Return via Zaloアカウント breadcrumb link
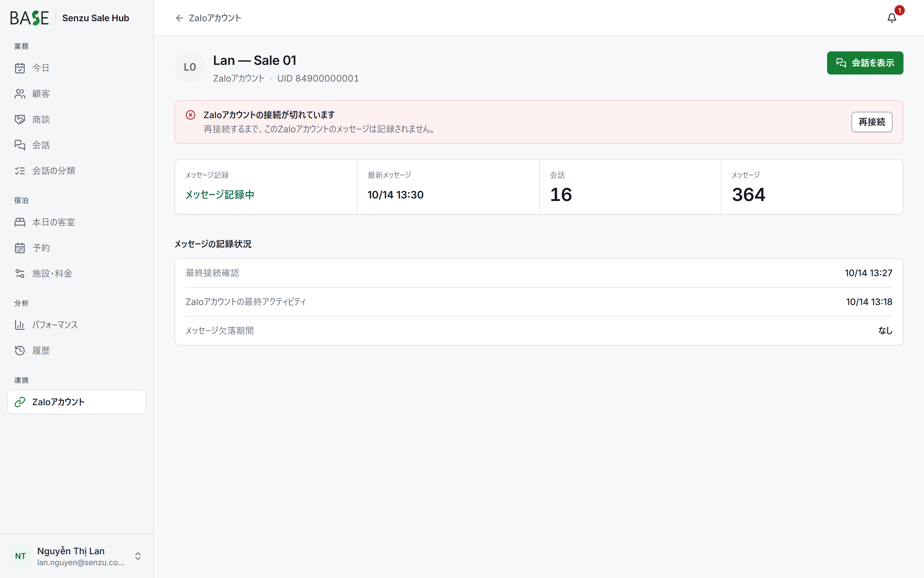The height and width of the screenshot is (578, 924). tap(208, 18)
